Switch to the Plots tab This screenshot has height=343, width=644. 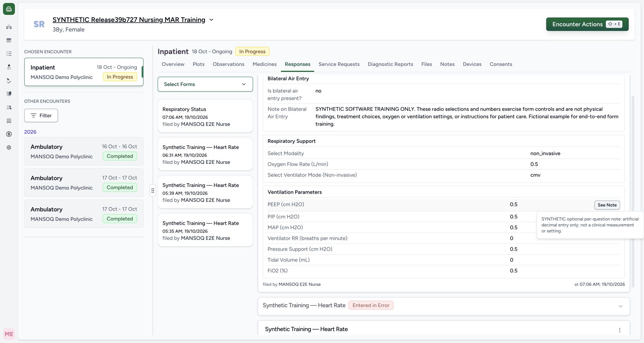click(x=199, y=64)
